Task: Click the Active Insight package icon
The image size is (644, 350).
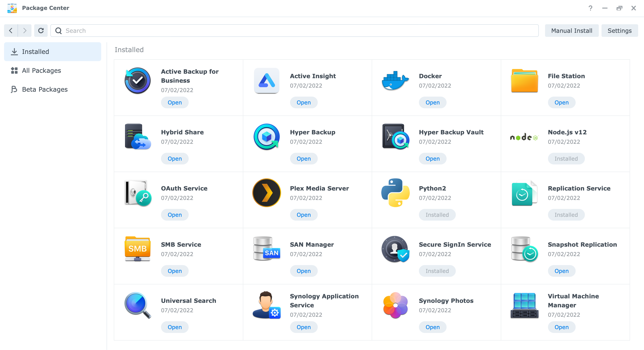Action: pyautogui.click(x=266, y=80)
